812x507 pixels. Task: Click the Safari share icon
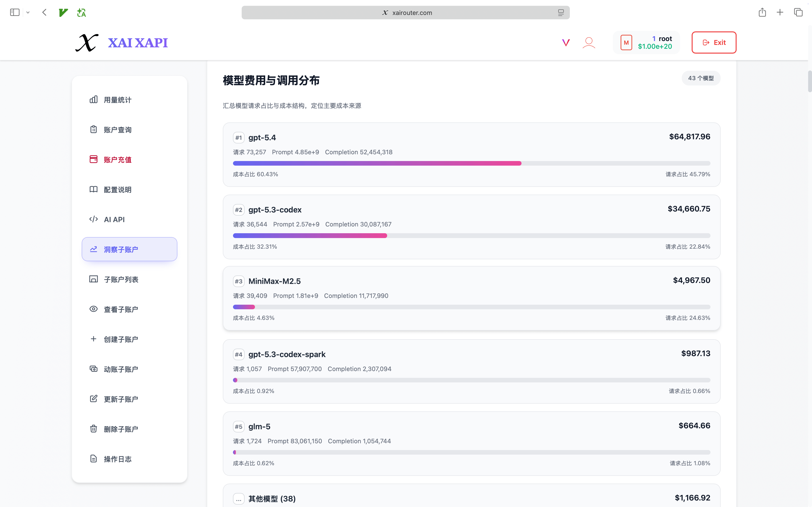pyautogui.click(x=762, y=13)
